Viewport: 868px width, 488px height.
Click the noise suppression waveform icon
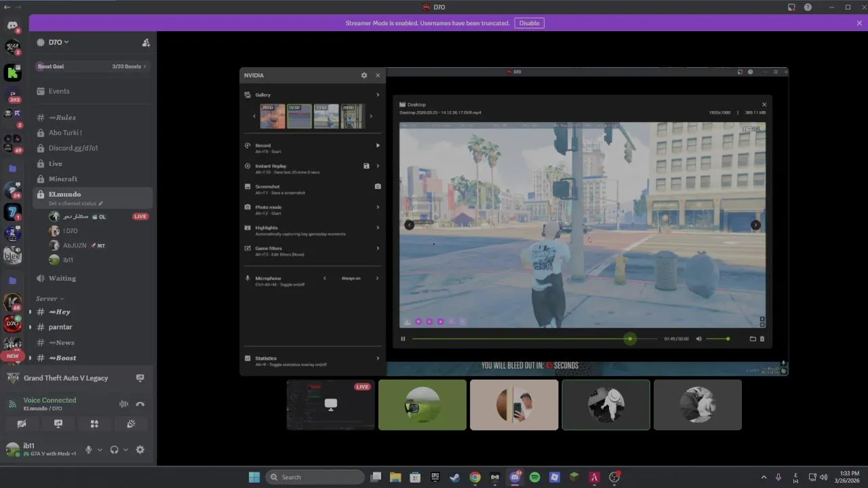coord(123,404)
